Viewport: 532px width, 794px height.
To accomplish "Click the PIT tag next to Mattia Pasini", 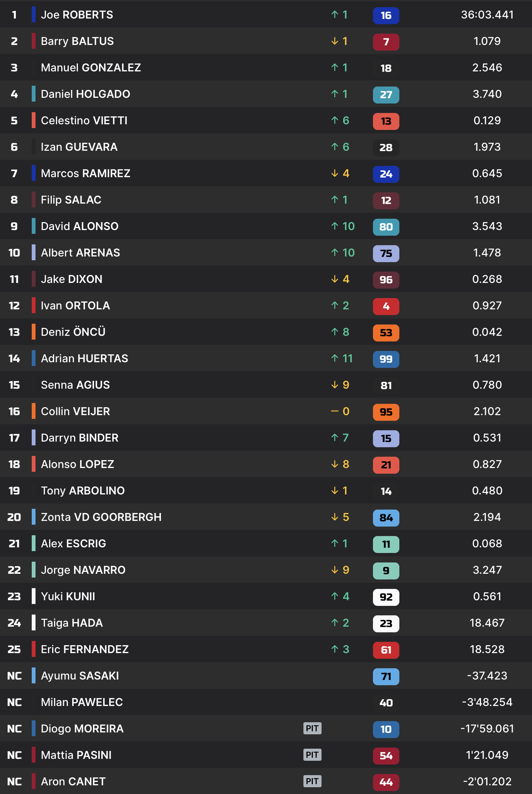I will [x=312, y=755].
